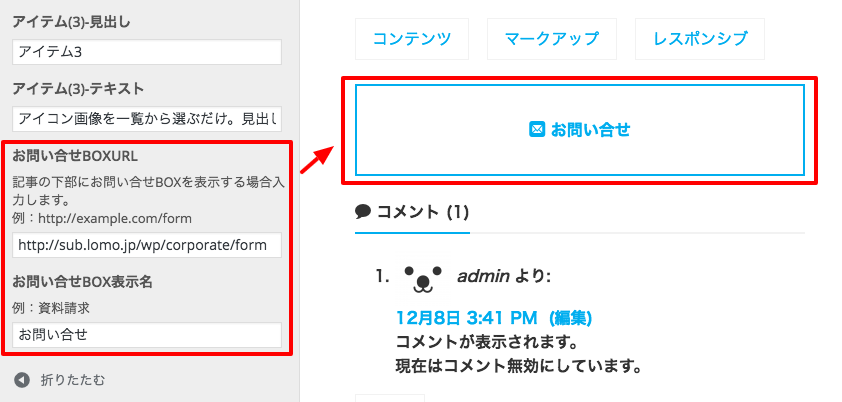Screen dimensions: 842x402
Task: Select the コメント (1) heading tab
Action: 412,213
